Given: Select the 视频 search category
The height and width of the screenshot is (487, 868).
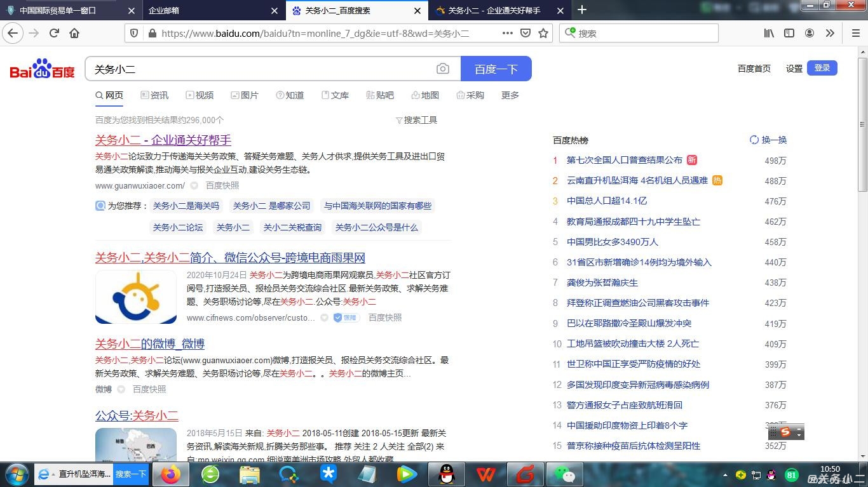Looking at the screenshot, I should 200,95.
